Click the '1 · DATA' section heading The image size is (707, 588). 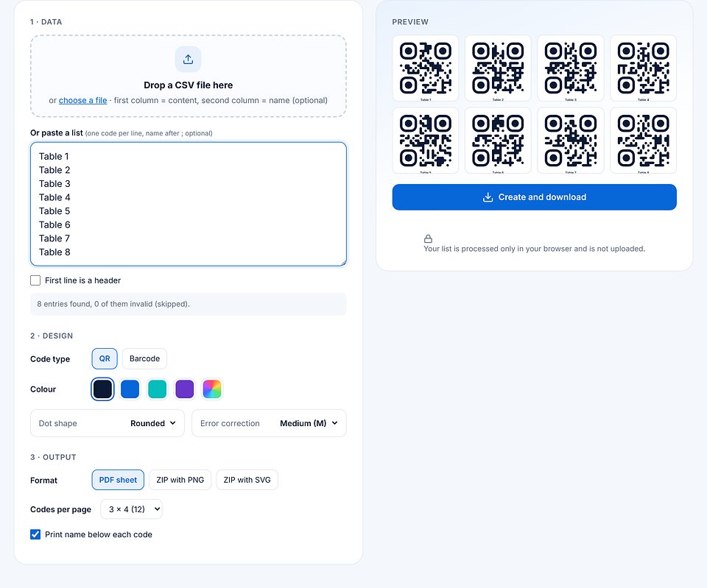coord(46,21)
